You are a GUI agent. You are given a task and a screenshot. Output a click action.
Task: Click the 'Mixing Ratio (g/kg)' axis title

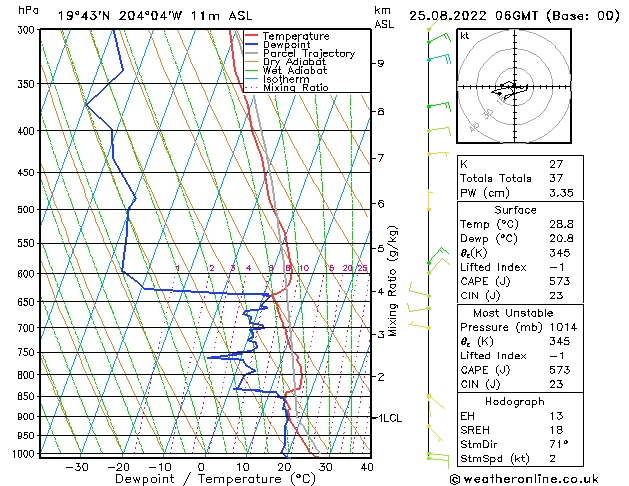click(x=392, y=281)
